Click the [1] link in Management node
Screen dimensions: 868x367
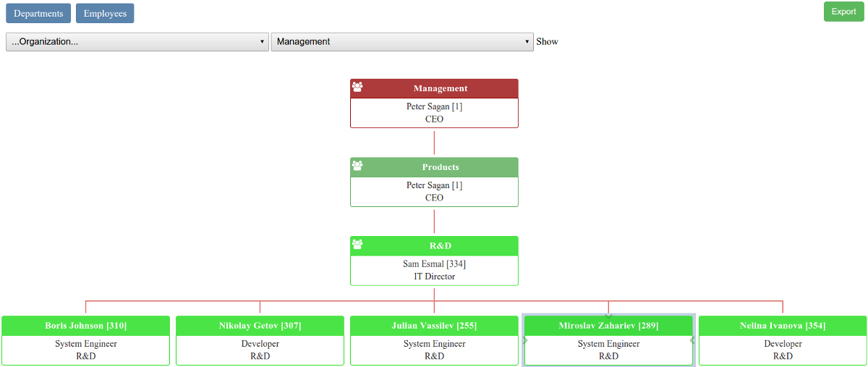coord(457,106)
